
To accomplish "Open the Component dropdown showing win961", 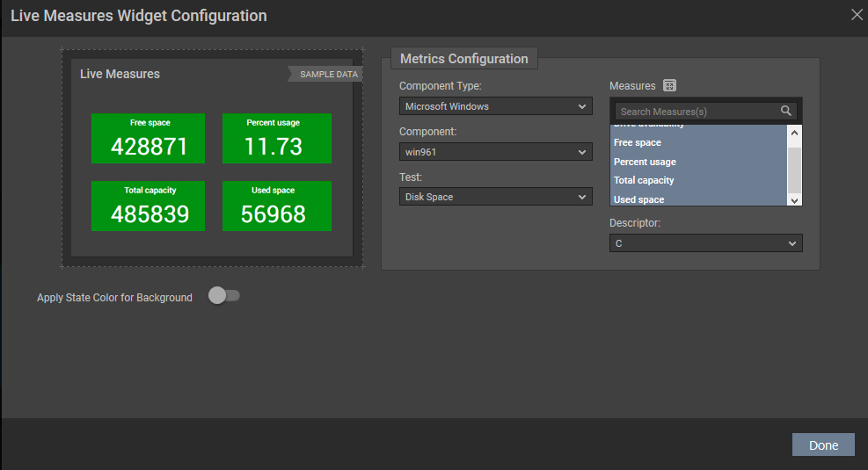I will tap(495, 151).
